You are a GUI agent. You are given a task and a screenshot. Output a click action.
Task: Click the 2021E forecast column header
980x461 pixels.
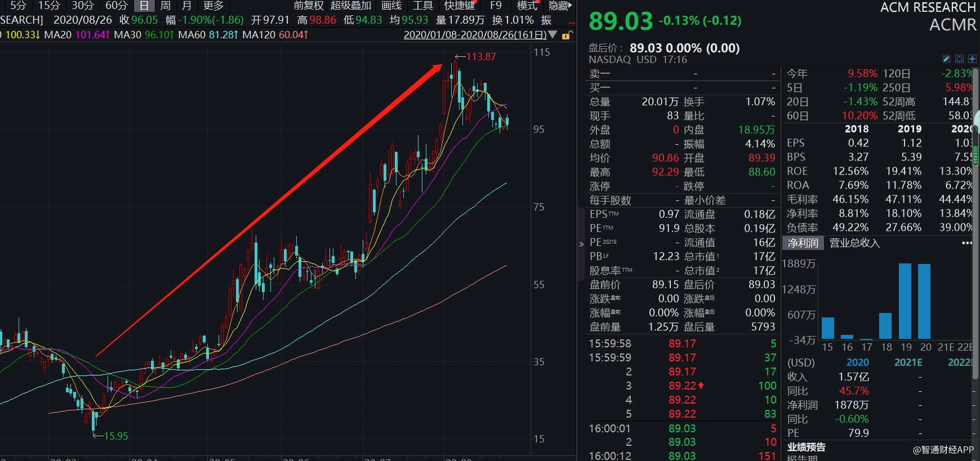point(908,362)
